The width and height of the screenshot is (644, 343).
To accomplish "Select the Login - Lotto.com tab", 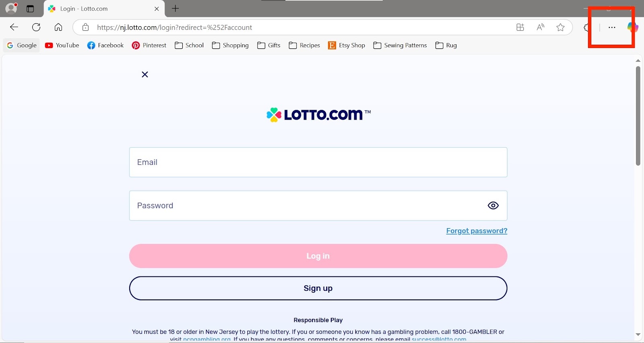I will click(x=104, y=8).
